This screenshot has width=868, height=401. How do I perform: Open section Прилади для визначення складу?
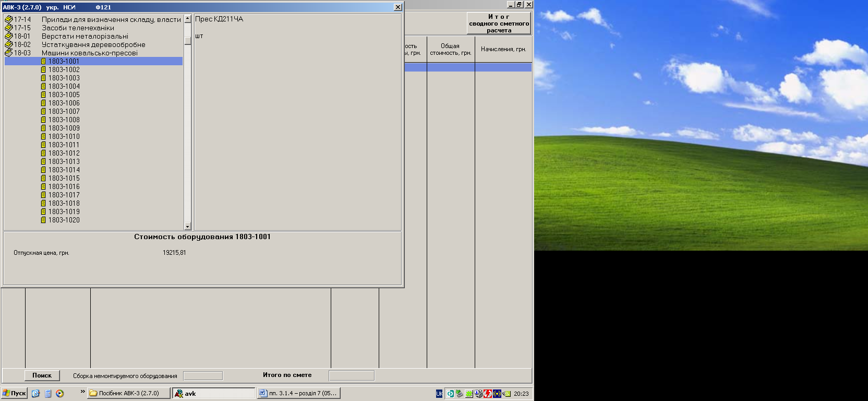[111, 19]
